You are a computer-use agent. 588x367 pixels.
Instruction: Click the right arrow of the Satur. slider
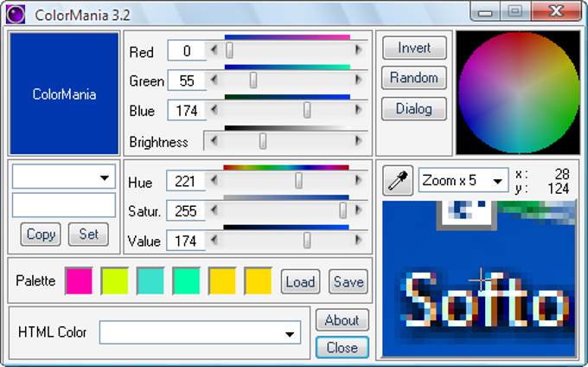pyautogui.click(x=359, y=210)
